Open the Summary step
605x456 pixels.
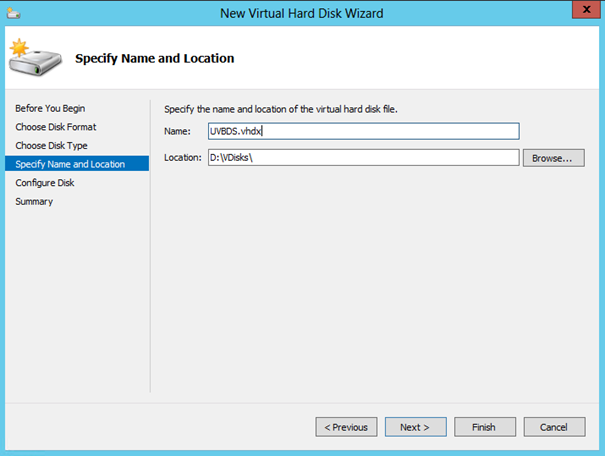(34, 201)
